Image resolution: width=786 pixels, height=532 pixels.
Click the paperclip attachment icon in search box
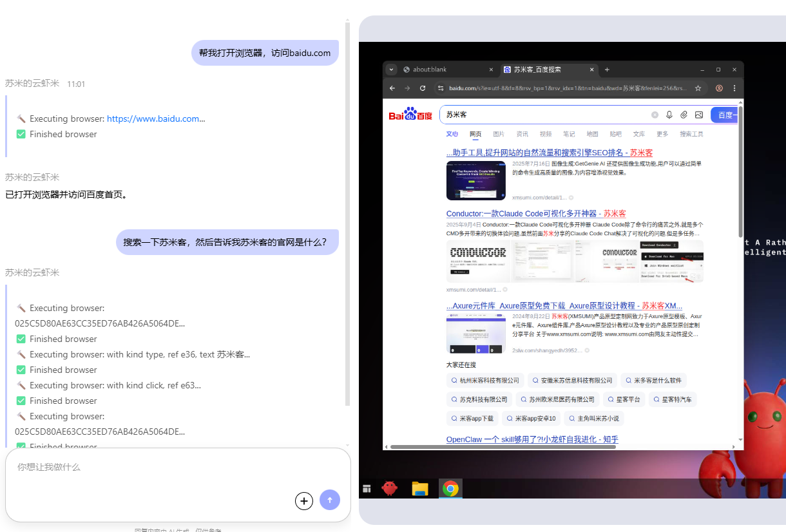pos(684,115)
